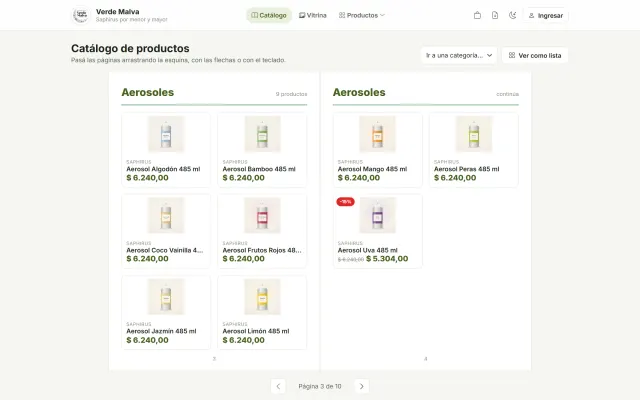The image size is (640, 400).
Task: Expand the Productos menu
Action: 362,16
